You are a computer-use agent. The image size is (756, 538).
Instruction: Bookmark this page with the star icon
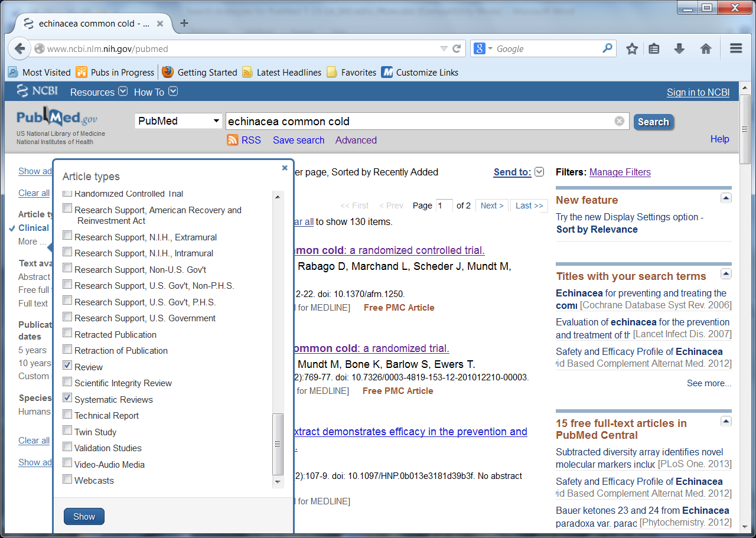tap(632, 48)
